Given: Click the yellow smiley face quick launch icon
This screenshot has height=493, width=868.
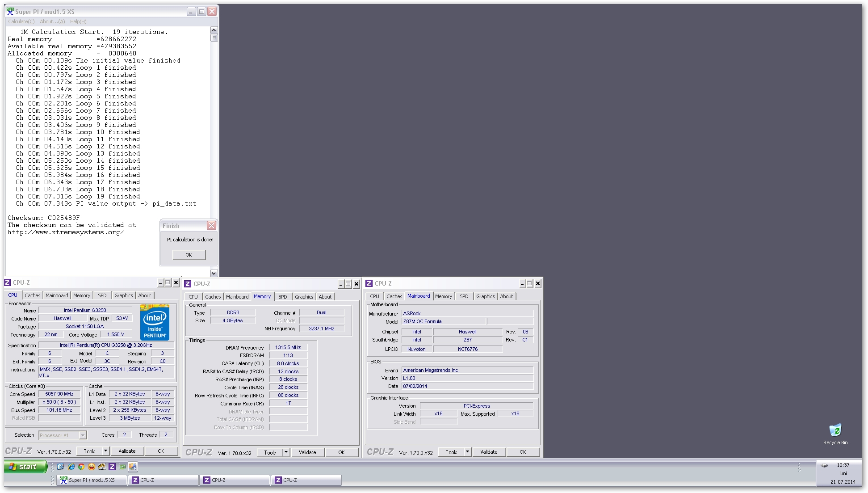Looking at the screenshot, I should point(92,467).
